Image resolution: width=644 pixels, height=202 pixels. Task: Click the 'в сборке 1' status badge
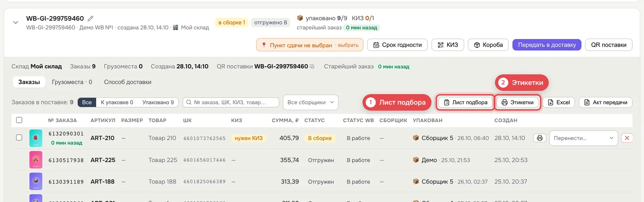232,22
